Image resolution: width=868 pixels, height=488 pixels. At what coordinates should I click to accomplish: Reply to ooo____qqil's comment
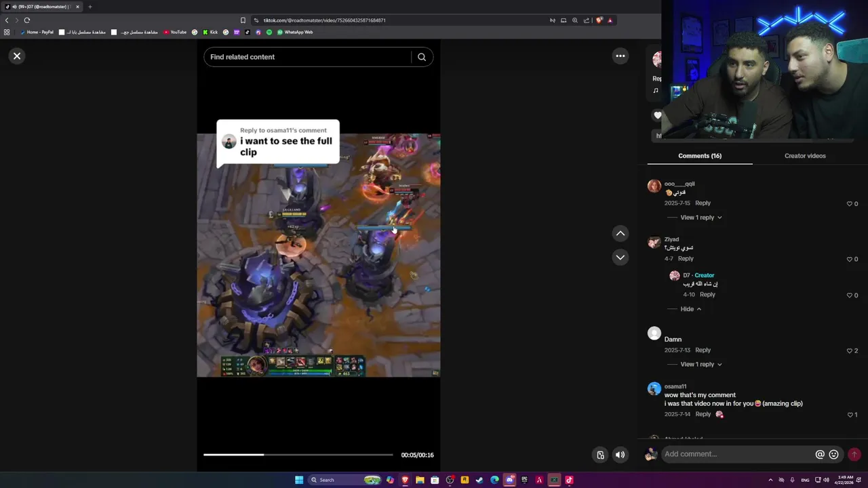coord(703,203)
